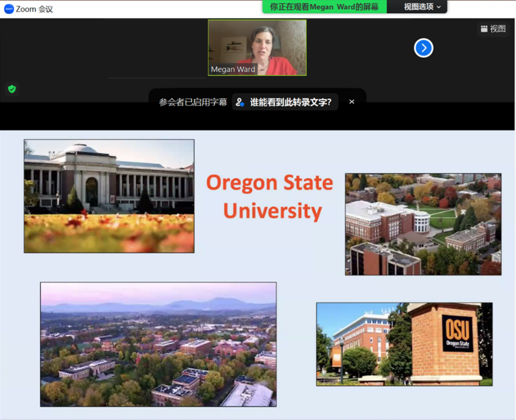Click the autumn aerial campus photo at upper right
The width and height of the screenshot is (516, 420).
(x=423, y=224)
